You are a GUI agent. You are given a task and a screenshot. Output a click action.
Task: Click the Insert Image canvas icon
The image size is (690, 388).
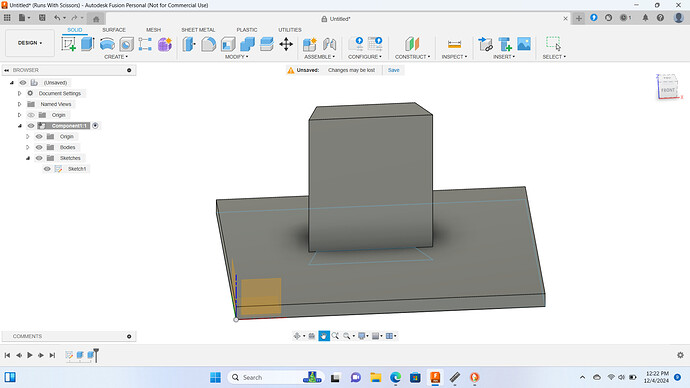pos(524,44)
